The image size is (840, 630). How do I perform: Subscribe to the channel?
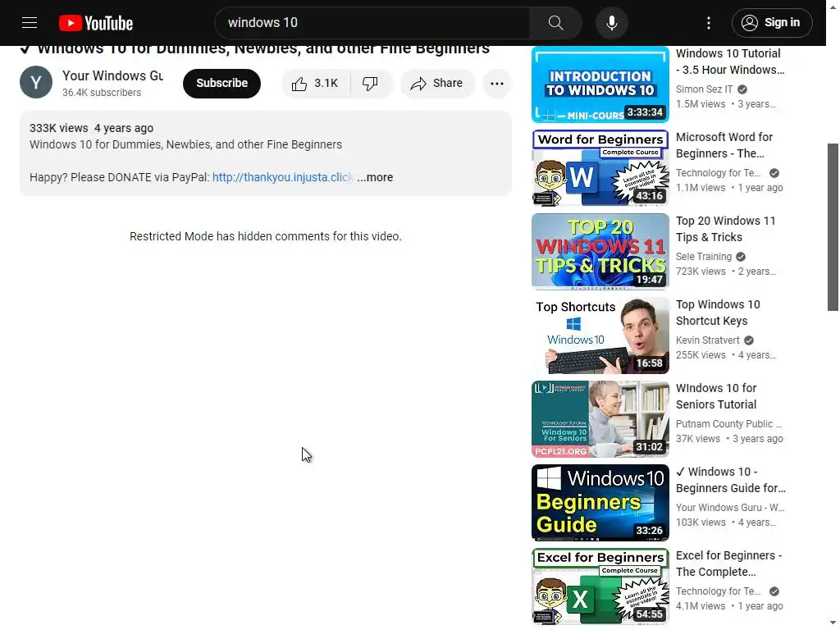(x=221, y=83)
